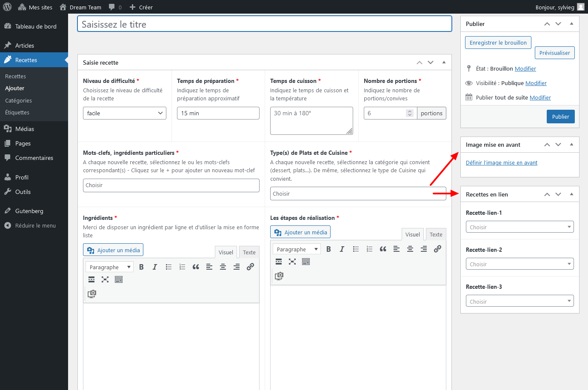This screenshot has height=390, width=588.
Task: Click the blockquote icon in the Les étapes editor
Action: 383,249
